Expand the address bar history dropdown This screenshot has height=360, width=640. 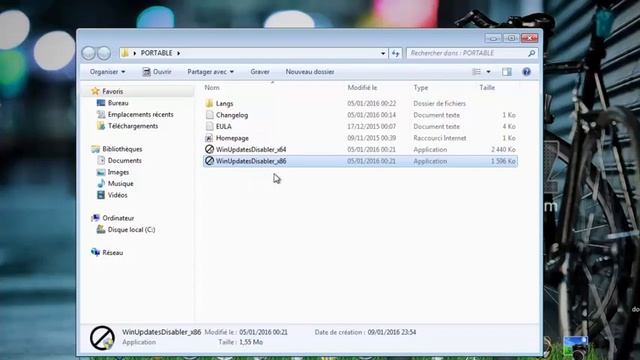pos(383,53)
